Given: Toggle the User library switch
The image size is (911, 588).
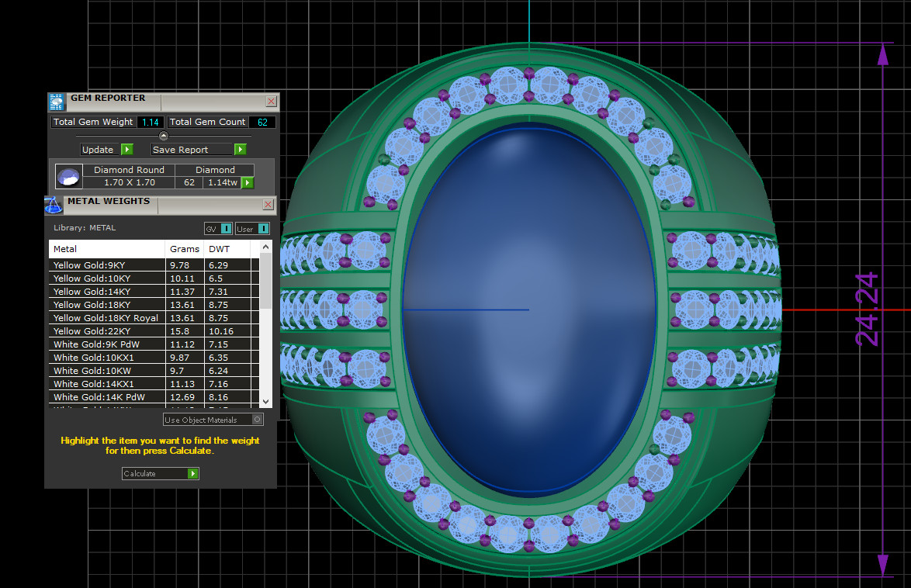Looking at the screenshot, I should (x=263, y=229).
